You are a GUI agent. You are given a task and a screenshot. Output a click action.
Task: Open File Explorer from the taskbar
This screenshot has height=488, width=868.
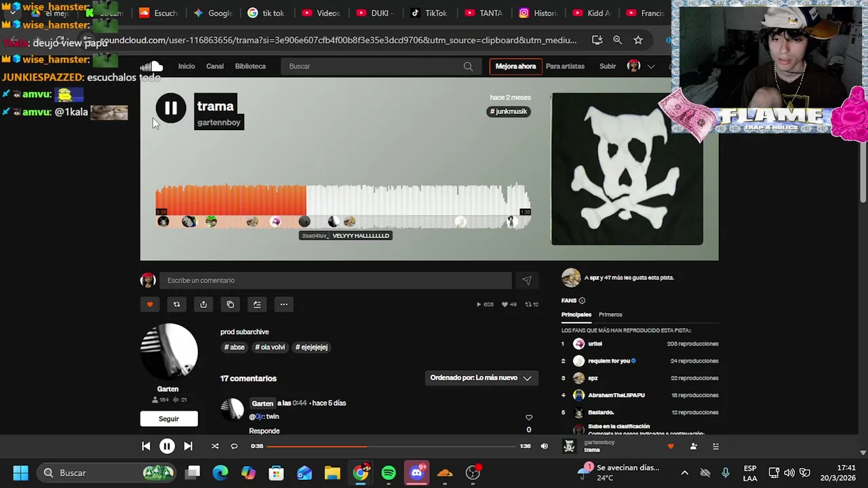pyautogui.click(x=332, y=473)
